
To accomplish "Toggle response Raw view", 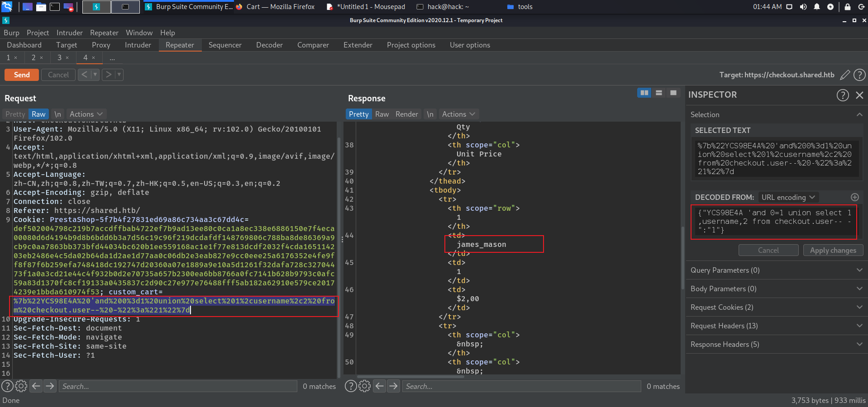I will coord(382,114).
